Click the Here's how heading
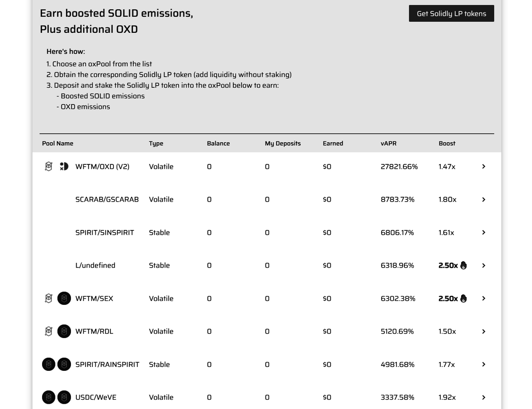This screenshot has height=409, width=532. click(66, 51)
